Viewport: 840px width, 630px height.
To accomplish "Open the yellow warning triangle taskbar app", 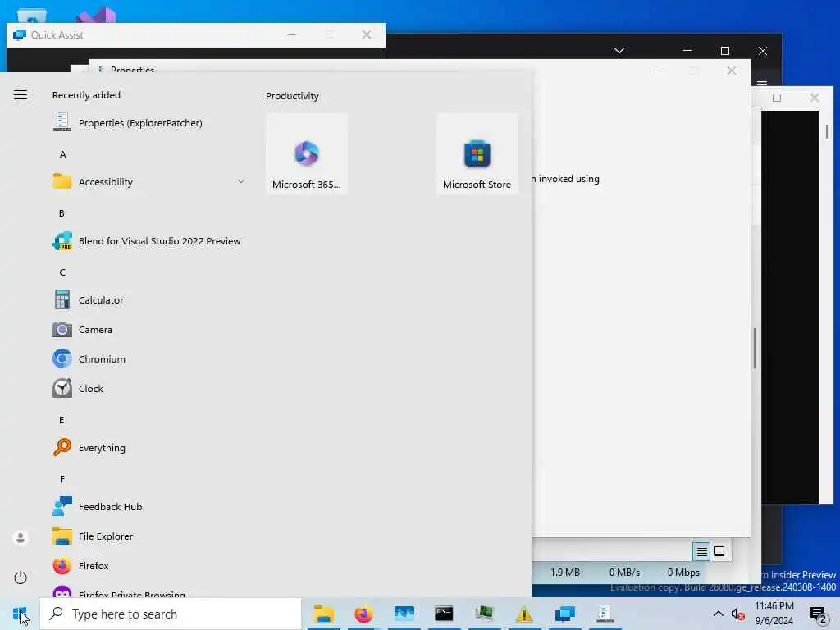I will tap(524, 614).
